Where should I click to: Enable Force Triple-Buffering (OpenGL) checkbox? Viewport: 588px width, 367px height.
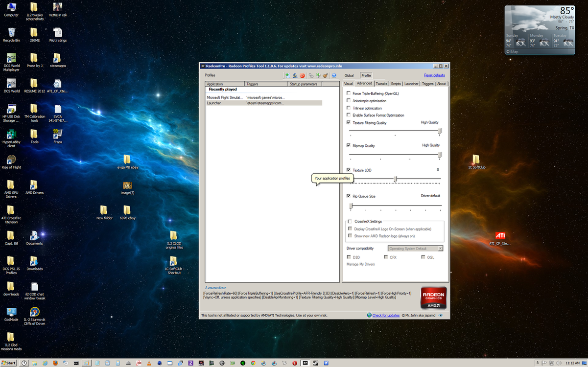click(348, 93)
